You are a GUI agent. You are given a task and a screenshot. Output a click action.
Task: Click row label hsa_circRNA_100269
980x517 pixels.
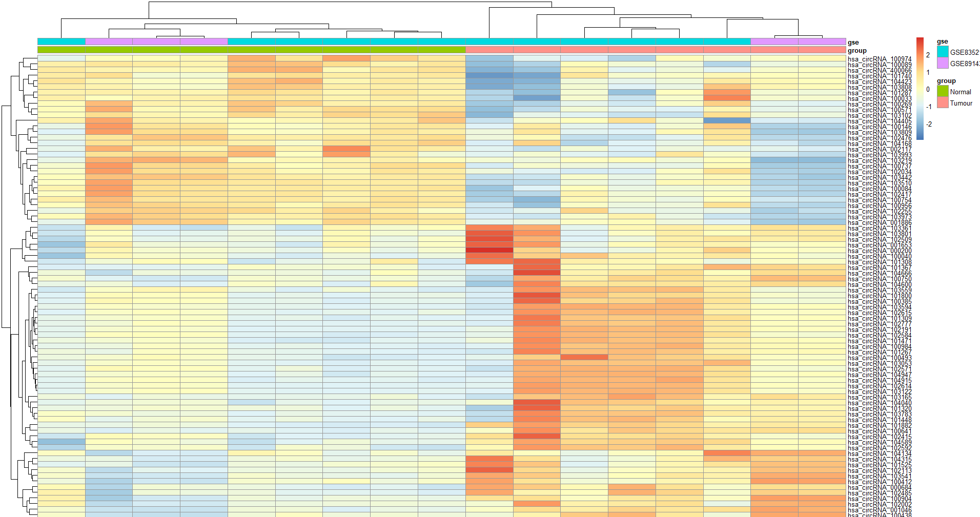pyautogui.click(x=880, y=105)
